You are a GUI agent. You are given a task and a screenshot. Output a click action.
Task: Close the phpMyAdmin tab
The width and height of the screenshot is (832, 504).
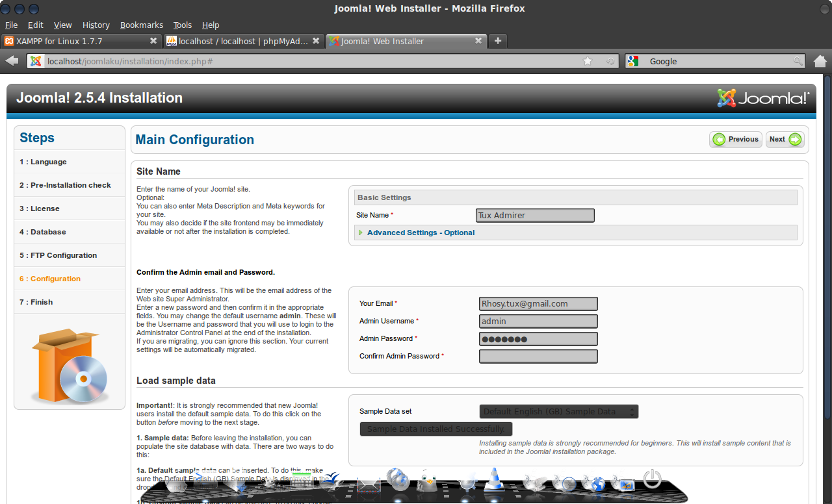[x=316, y=40]
